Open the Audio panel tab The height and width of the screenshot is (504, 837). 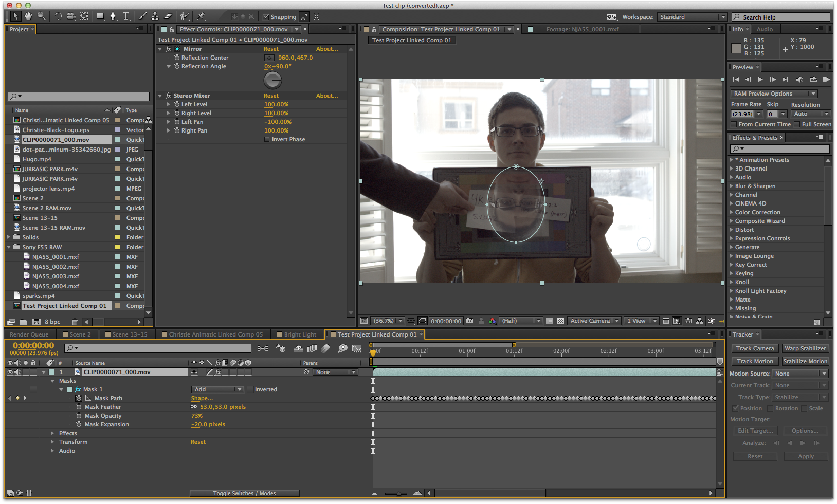coord(765,29)
